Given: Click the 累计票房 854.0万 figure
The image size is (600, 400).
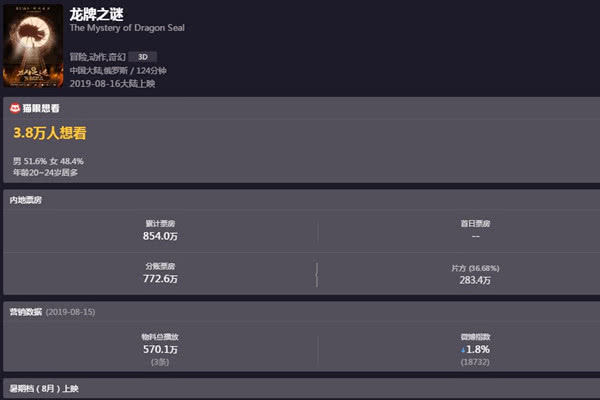Looking at the screenshot, I should (160, 236).
